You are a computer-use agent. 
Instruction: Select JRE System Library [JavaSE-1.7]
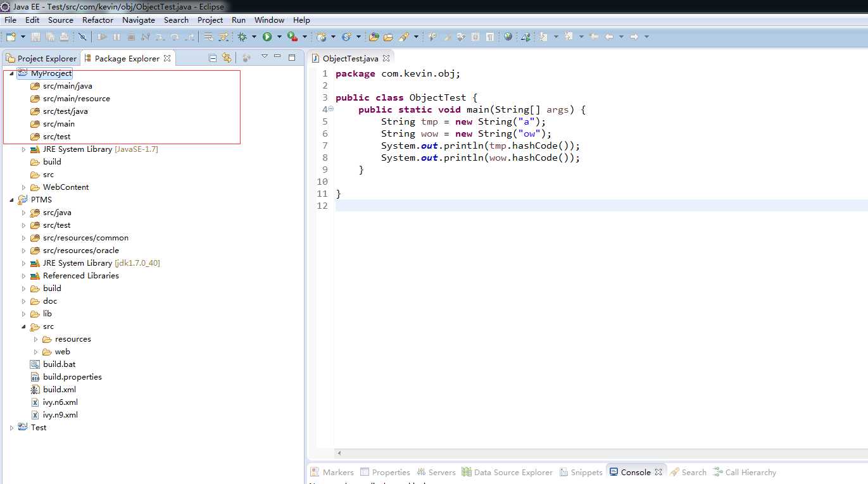(94, 149)
